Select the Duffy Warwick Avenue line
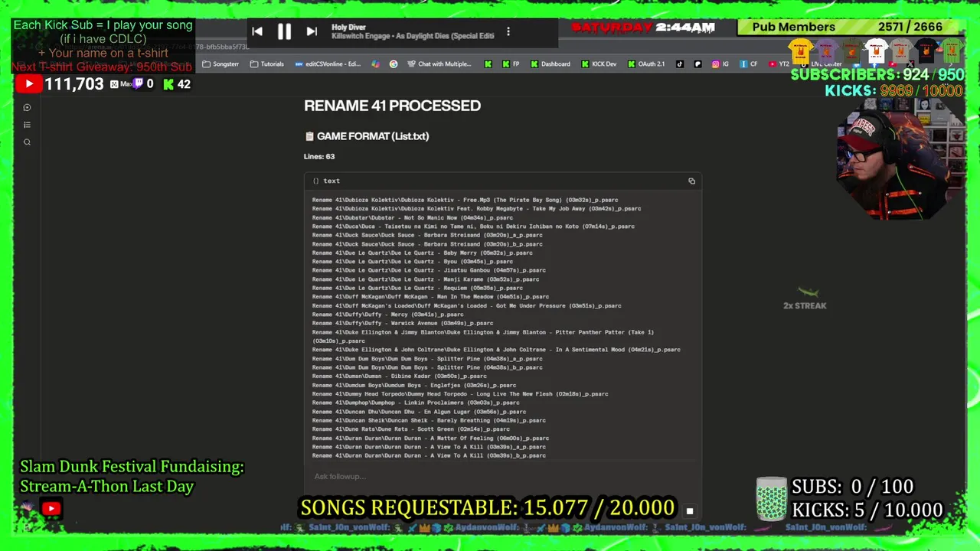This screenshot has width=980, height=551. point(403,323)
